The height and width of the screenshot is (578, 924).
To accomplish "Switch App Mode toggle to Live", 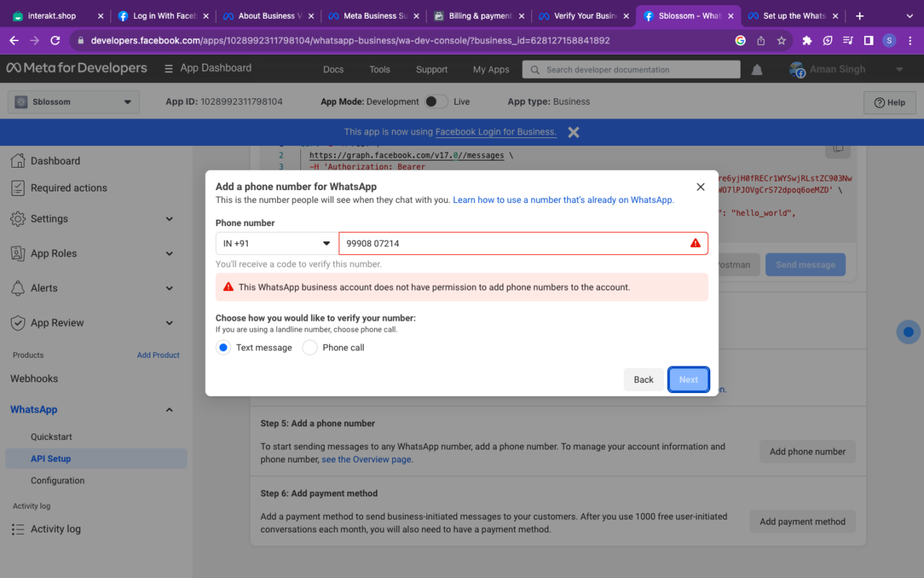I will coord(436,102).
